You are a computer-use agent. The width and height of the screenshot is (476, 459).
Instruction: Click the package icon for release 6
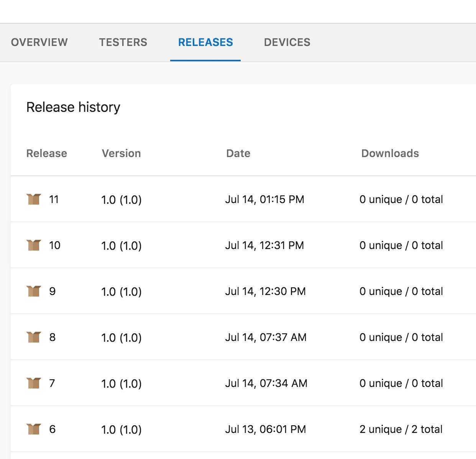[34, 429]
